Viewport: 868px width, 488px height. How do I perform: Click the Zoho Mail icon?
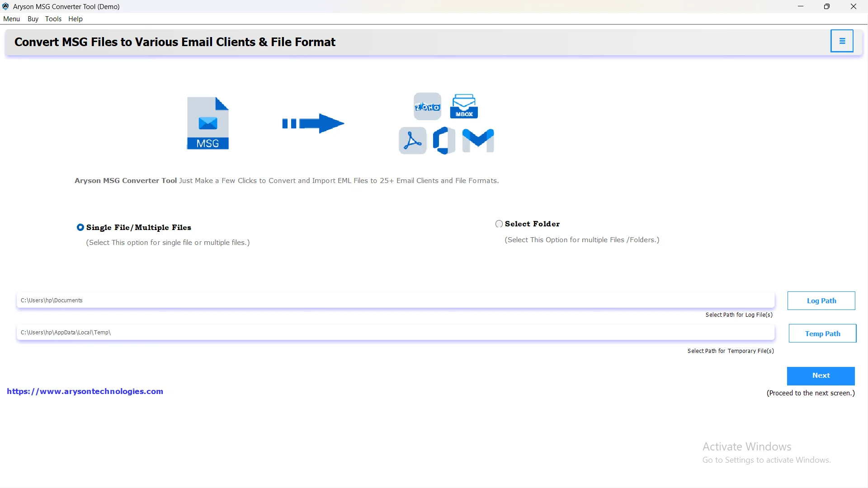click(x=427, y=107)
